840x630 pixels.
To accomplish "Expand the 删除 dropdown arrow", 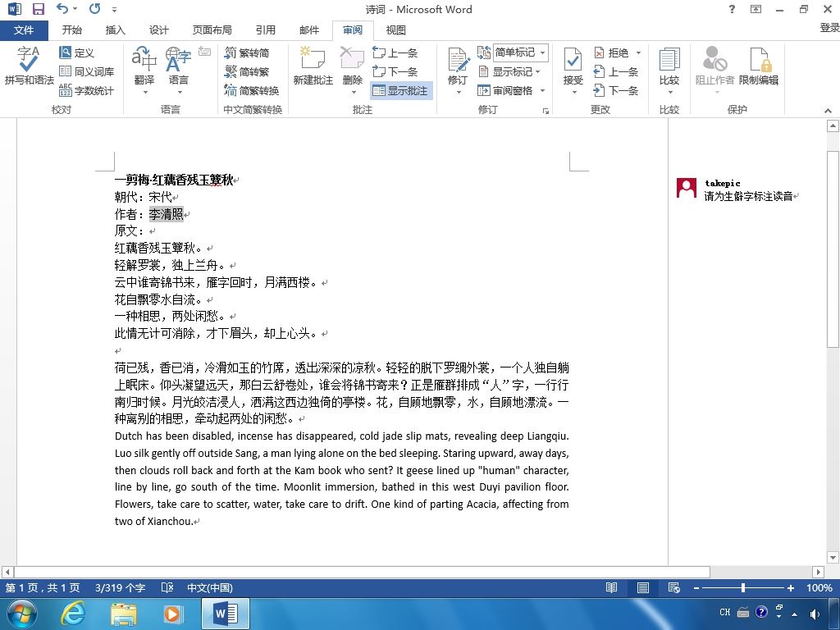I will point(353,92).
